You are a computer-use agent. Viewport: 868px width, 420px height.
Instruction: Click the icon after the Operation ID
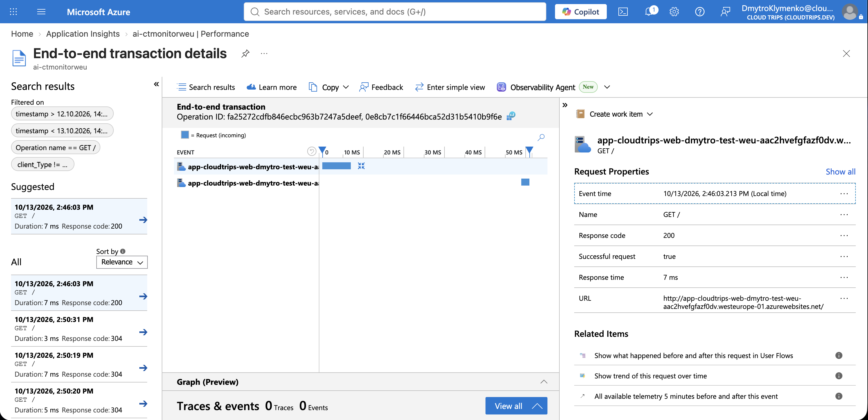click(511, 116)
